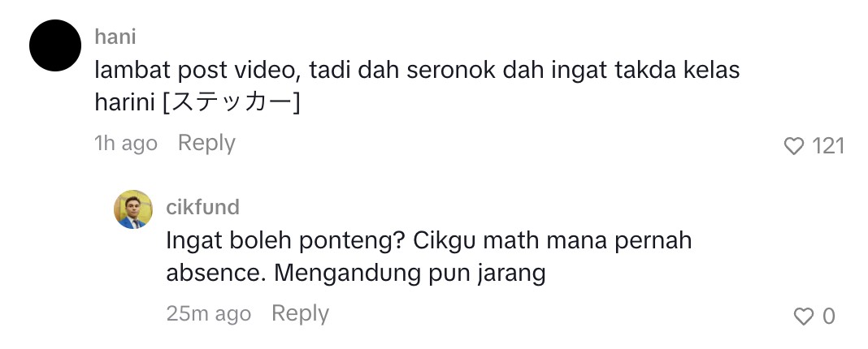Click the 25m ago timestamp
The width and height of the screenshot is (868, 349).
(x=209, y=313)
